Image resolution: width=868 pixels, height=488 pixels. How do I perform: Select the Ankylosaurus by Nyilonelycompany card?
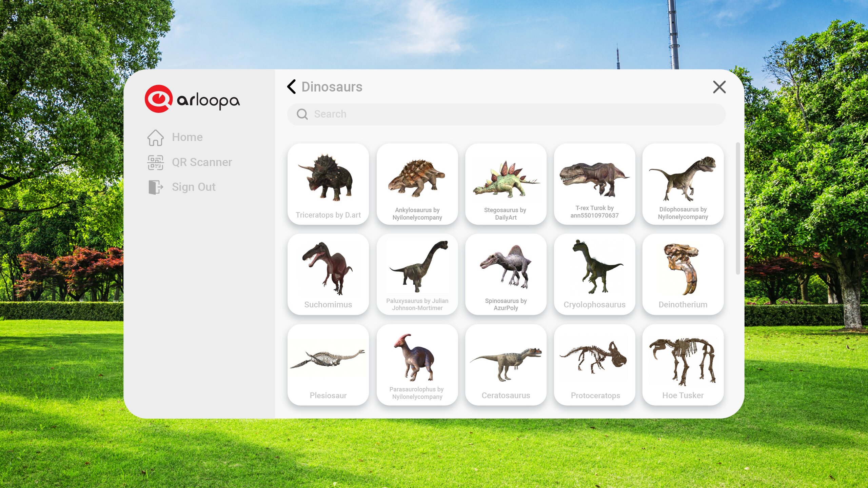pyautogui.click(x=417, y=184)
